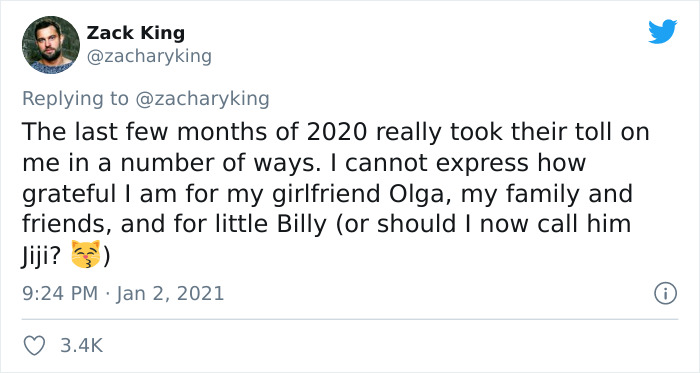Click the "Replying to" label text
Image resolution: width=700 pixels, height=373 pixels.
[x=75, y=99]
